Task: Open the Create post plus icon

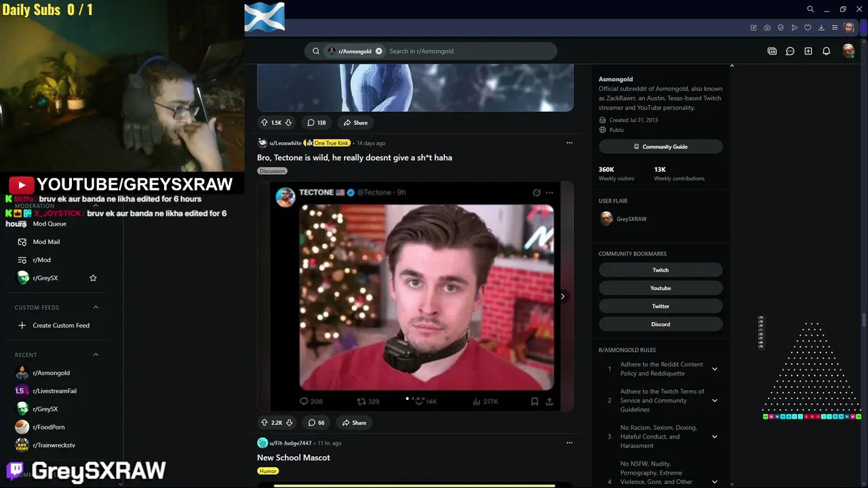Action: pyautogui.click(x=808, y=51)
